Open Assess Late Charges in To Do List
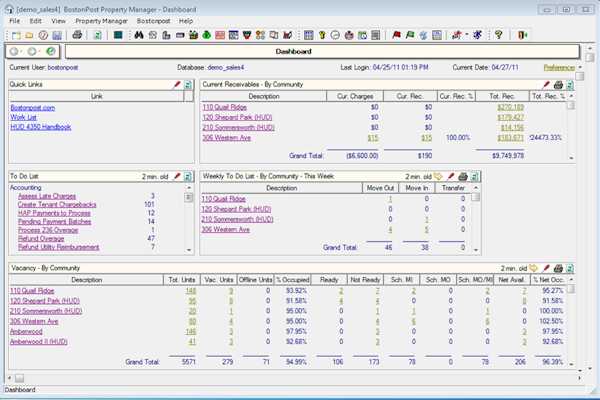Viewport: 600px width, 400px height. [x=47, y=196]
